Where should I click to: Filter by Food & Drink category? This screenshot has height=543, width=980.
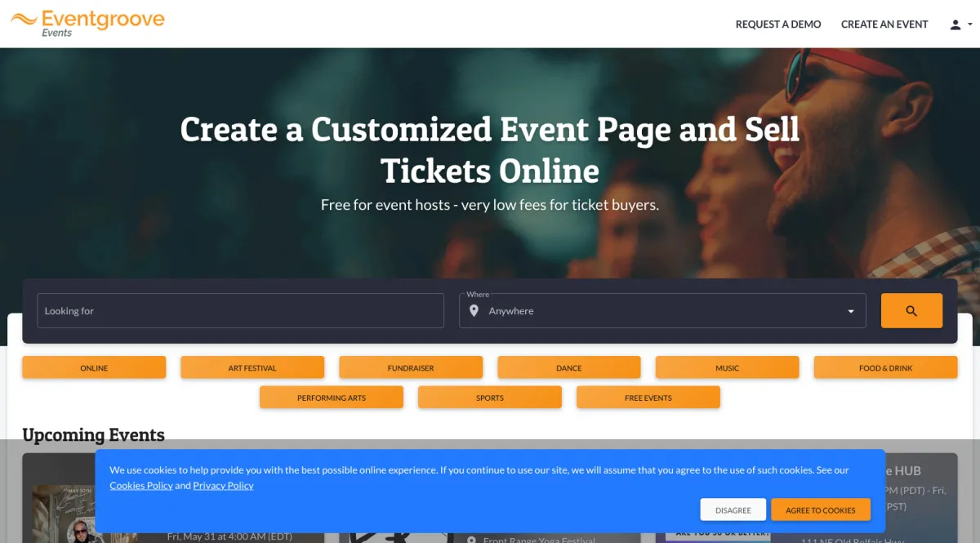[886, 368]
